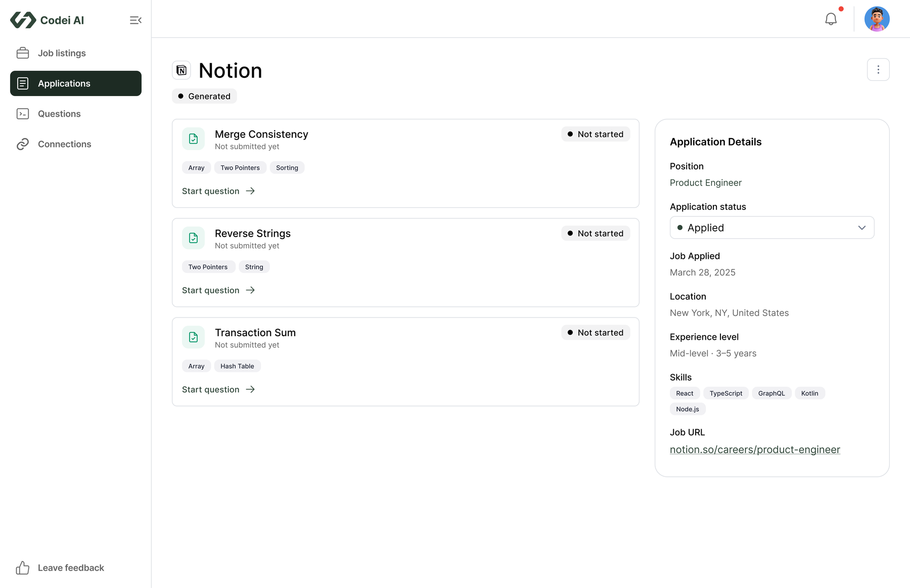Click New York, NY, United States location
The height and width of the screenshot is (588, 910).
730,313
